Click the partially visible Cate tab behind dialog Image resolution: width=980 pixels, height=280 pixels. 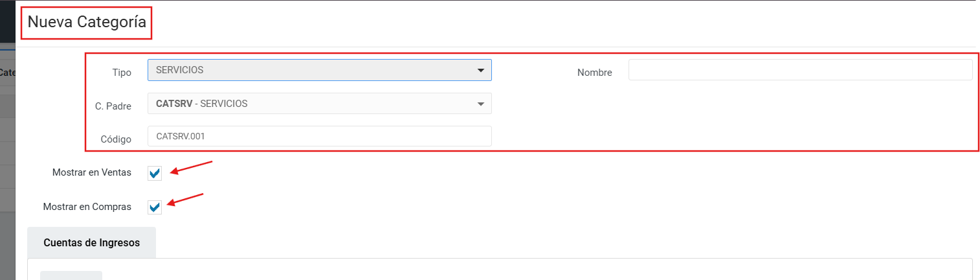point(8,73)
